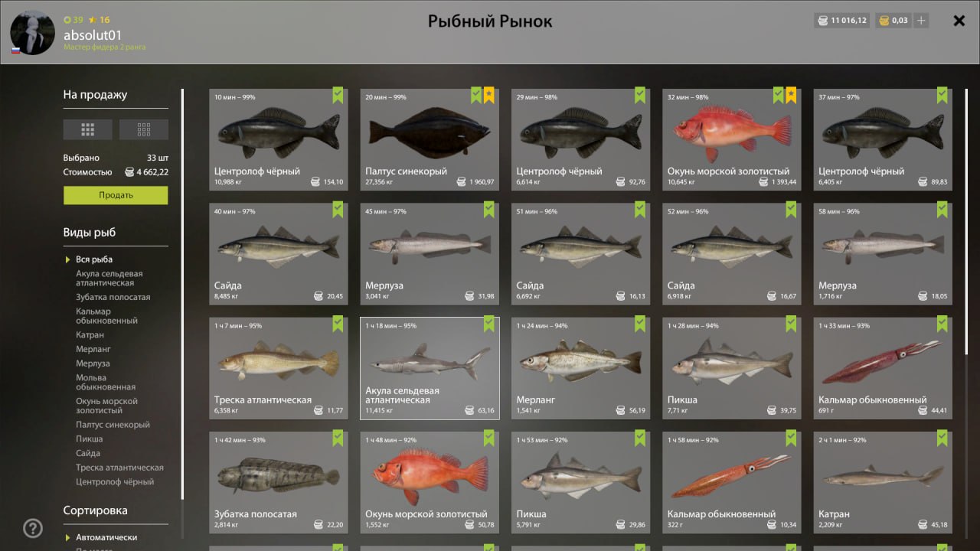Image resolution: width=980 pixels, height=551 pixels.
Task: Filter fish list by Палтус синекорый
Action: (113, 425)
